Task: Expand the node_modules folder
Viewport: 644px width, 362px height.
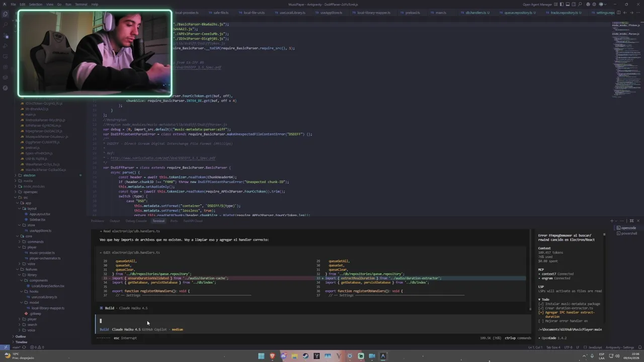Action: pyautogui.click(x=34, y=186)
